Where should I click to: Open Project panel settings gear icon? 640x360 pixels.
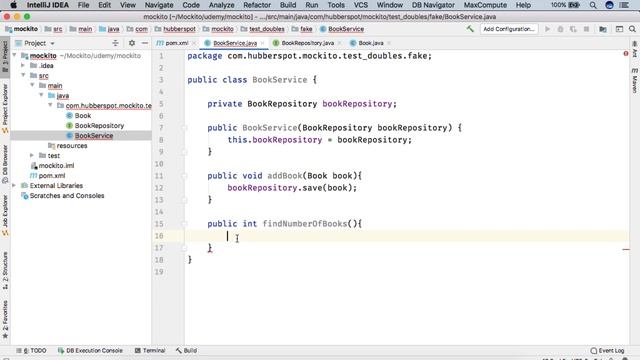(x=132, y=43)
